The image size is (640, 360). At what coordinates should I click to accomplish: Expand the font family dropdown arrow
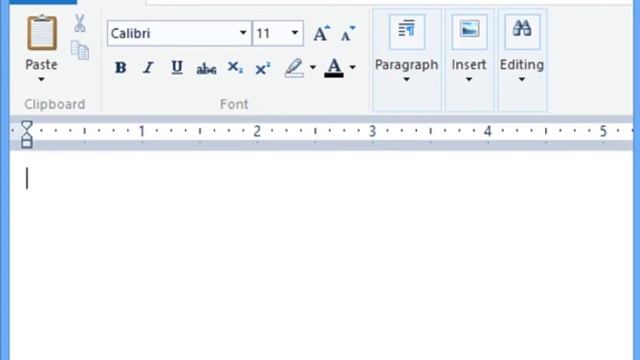coord(243,33)
